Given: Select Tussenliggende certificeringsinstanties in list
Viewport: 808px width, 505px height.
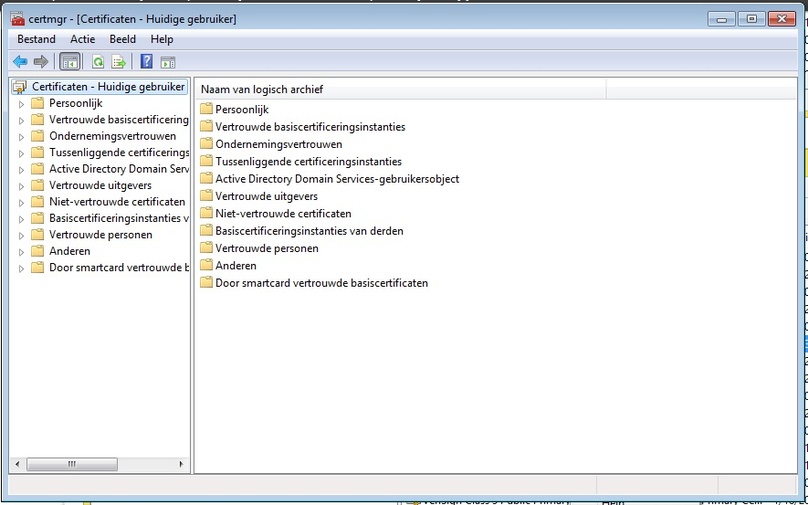Looking at the screenshot, I should point(308,161).
